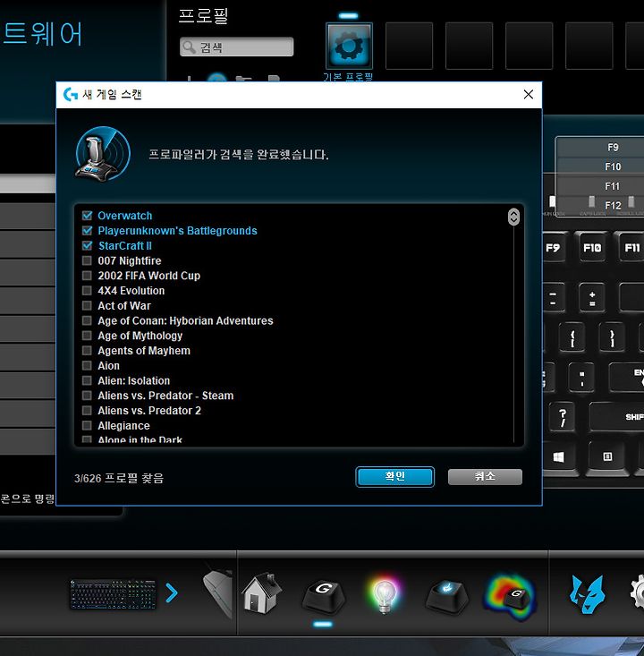Check the Aion checkbox
The width and height of the screenshot is (644, 656).
click(x=87, y=366)
